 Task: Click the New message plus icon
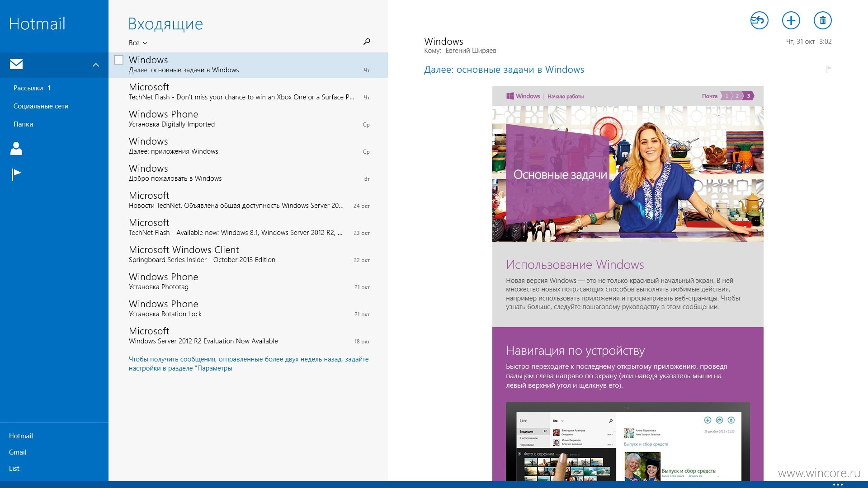tap(791, 20)
